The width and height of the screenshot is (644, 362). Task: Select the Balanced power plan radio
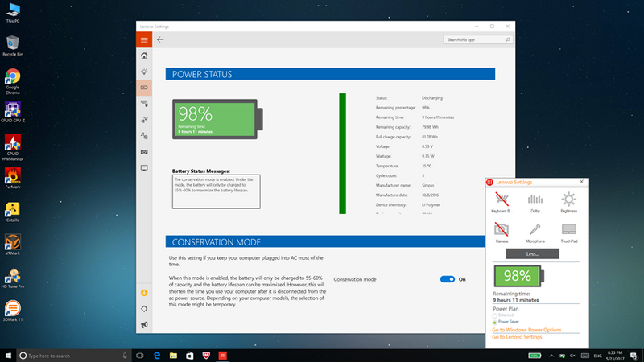coord(495,315)
